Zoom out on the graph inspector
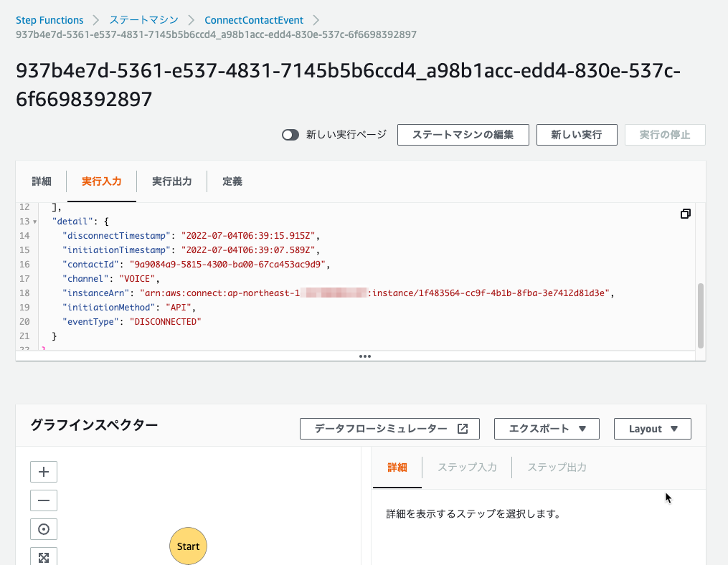Viewport: 728px width, 565px height. pyautogui.click(x=44, y=500)
